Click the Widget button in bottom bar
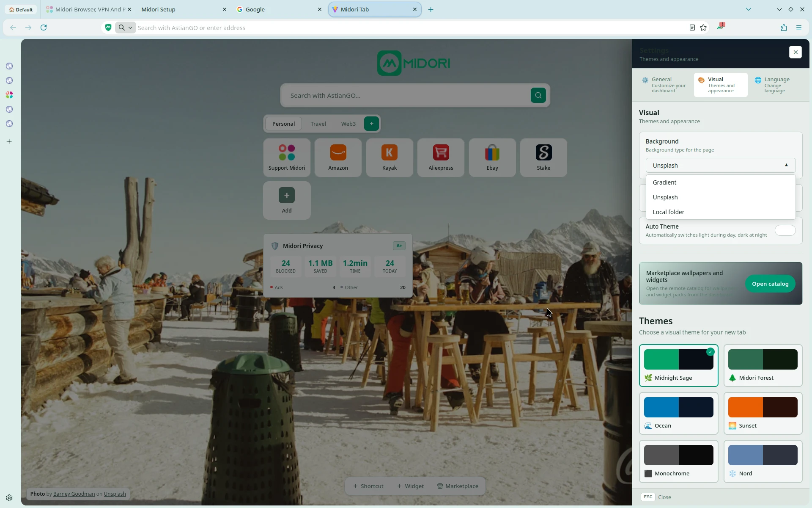Screen dimensions: 812x508 tap(410, 486)
